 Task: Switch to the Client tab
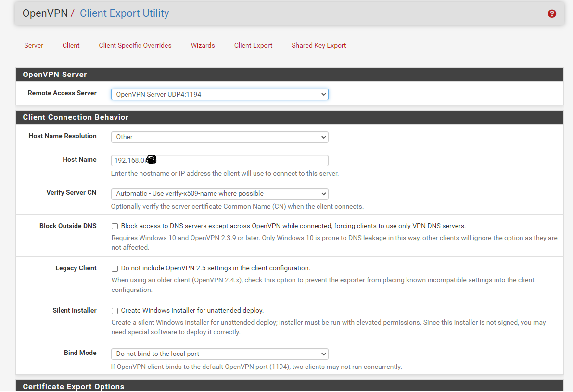click(71, 45)
